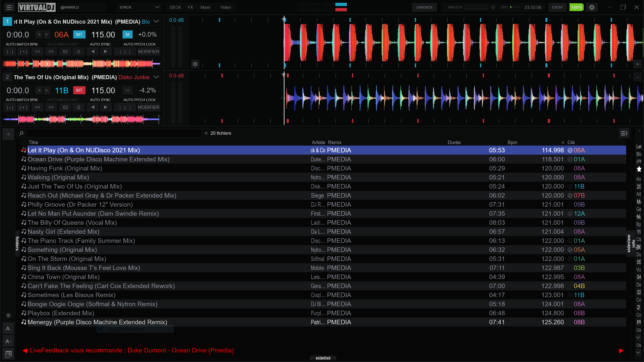The height and width of the screenshot is (362, 644).
Task: Open the STACK layout dropdown
Action: coord(139,7)
